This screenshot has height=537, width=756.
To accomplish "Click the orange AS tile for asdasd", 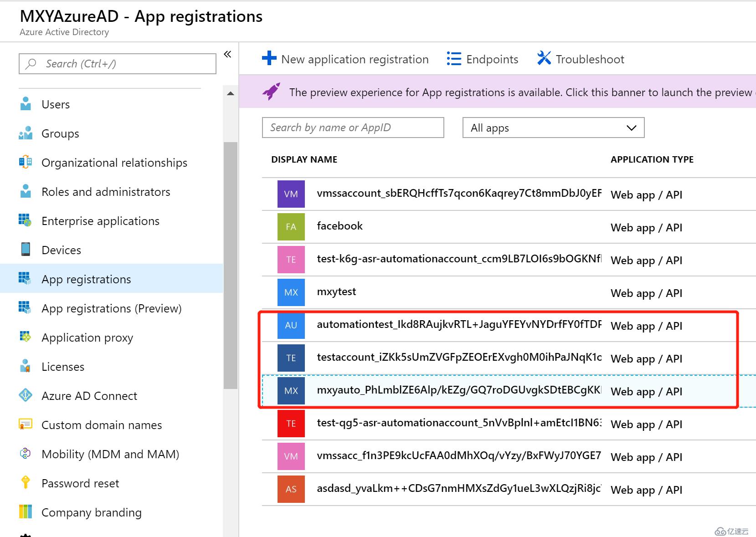I will tap(291, 489).
